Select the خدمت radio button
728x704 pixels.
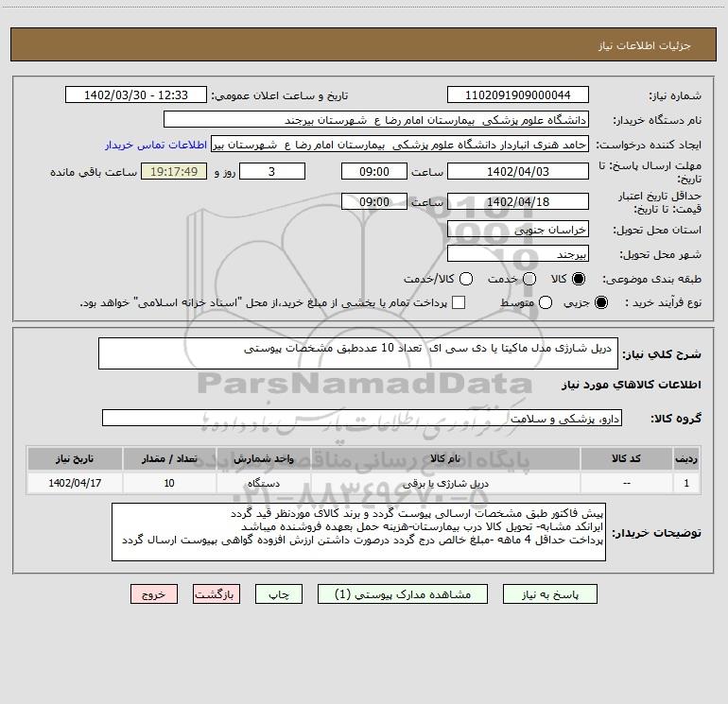tap(529, 279)
